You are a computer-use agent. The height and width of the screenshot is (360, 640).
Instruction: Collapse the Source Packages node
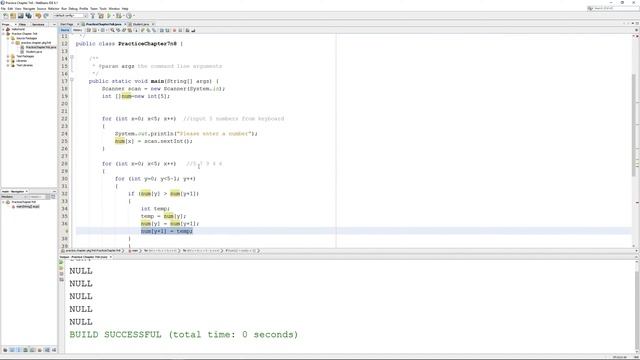tap(8, 38)
